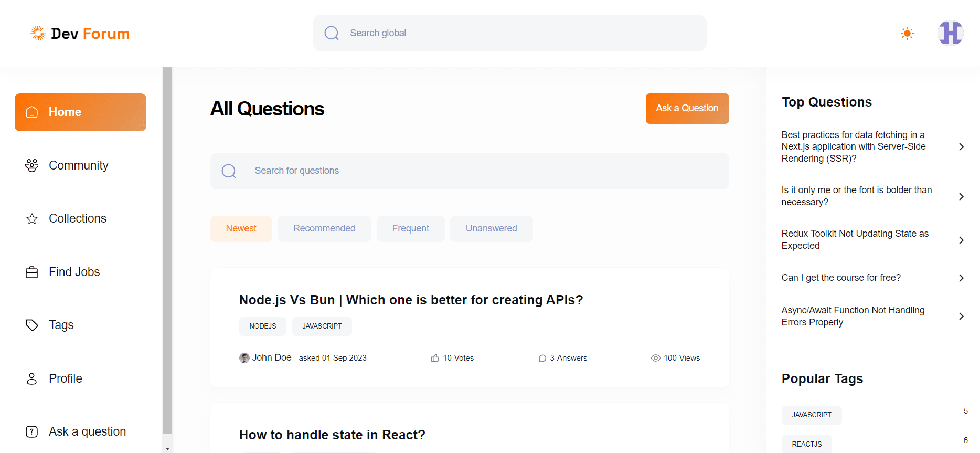This screenshot has height=453, width=980.
Task: Click the sidebar vertical scrollbar
Action: (167, 250)
